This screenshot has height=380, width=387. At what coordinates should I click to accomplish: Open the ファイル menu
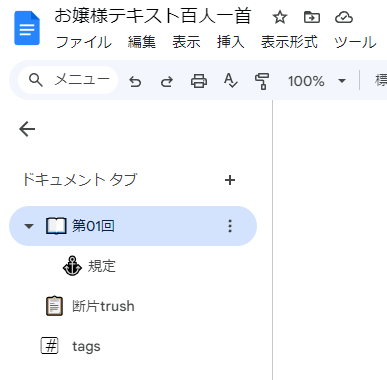coord(84,42)
